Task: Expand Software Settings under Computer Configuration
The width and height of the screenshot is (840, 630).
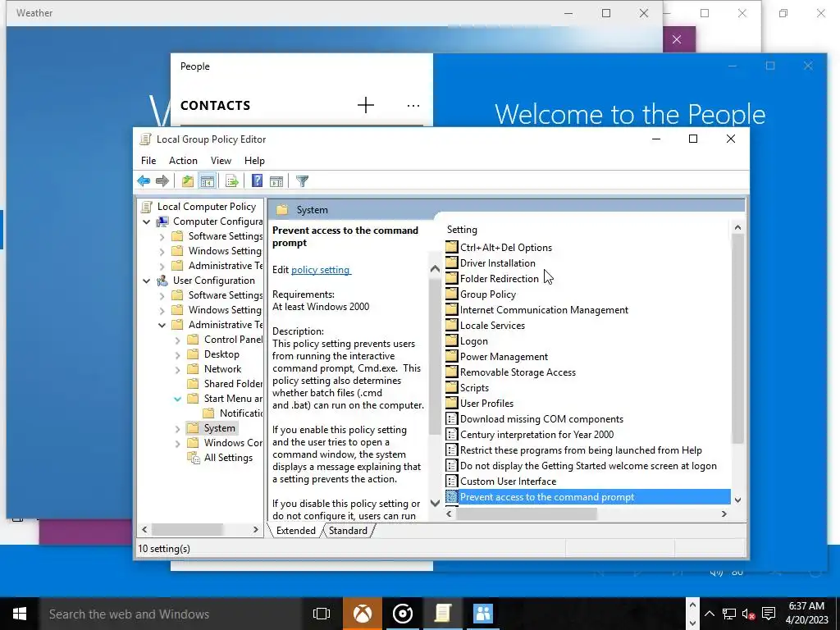Action: point(162,236)
